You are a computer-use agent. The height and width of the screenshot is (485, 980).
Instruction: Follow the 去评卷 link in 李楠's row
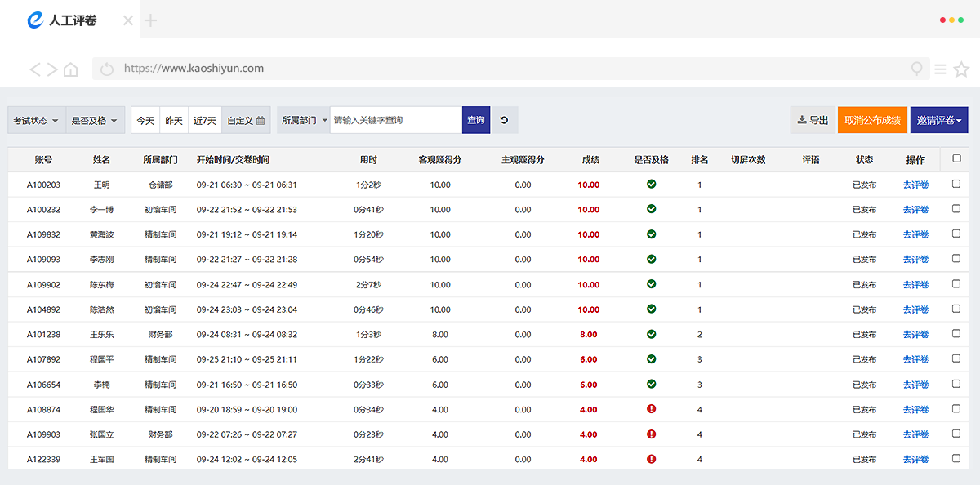pyautogui.click(x=915, y=385)
